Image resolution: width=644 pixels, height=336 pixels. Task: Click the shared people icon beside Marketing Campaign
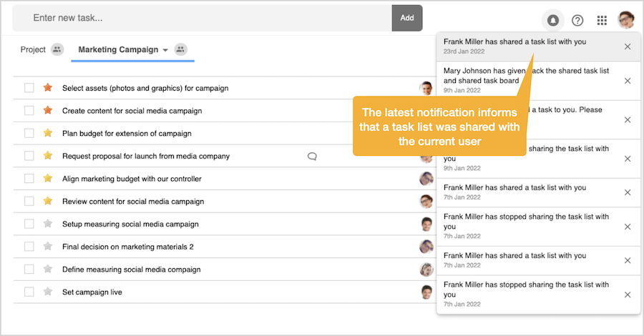click(x=181, y=49)
